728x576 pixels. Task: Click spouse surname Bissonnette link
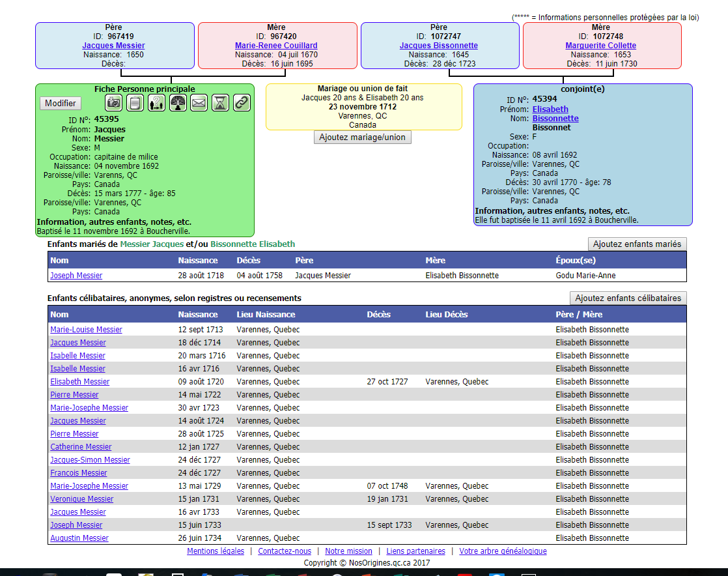click(x=555, y=119)
